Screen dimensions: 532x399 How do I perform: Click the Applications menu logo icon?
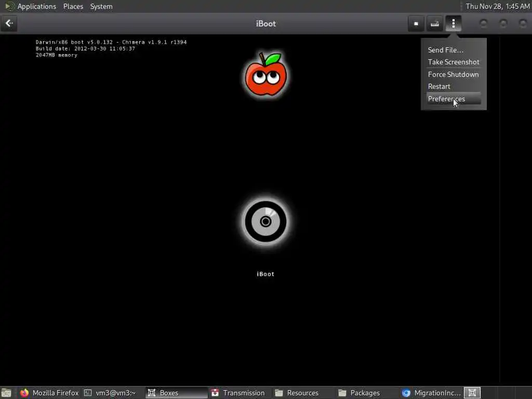pyautogui.click(x=9, y=6)
